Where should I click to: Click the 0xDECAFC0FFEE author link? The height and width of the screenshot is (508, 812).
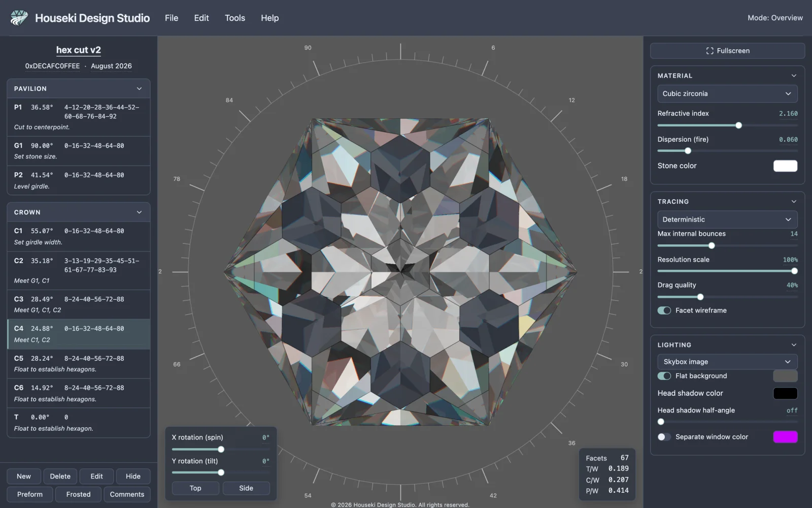pos(52,66)
